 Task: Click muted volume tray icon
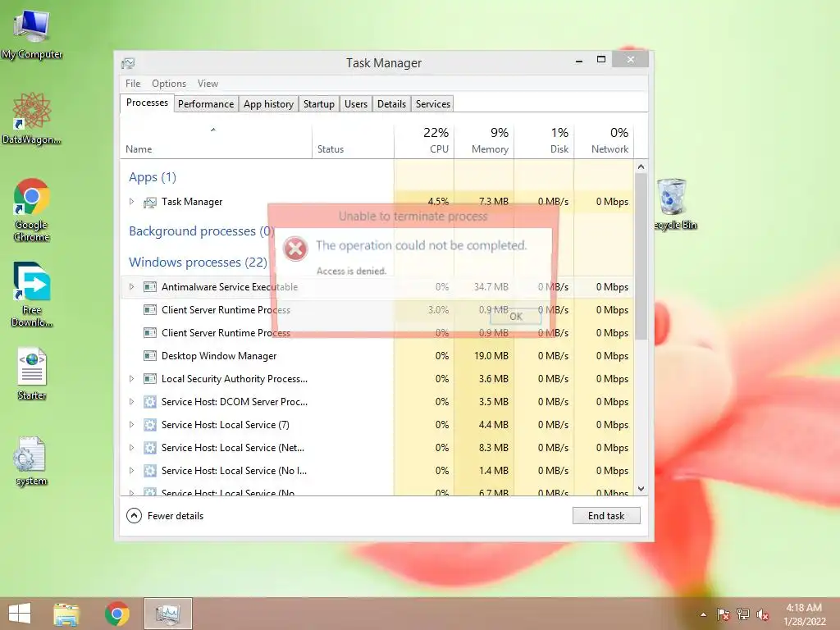point(762,614)
